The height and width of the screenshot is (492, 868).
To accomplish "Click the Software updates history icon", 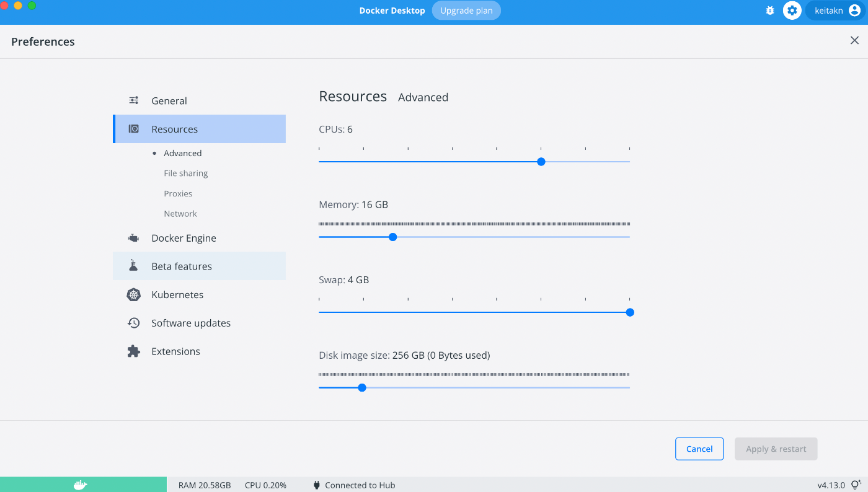I will point(133,323).
